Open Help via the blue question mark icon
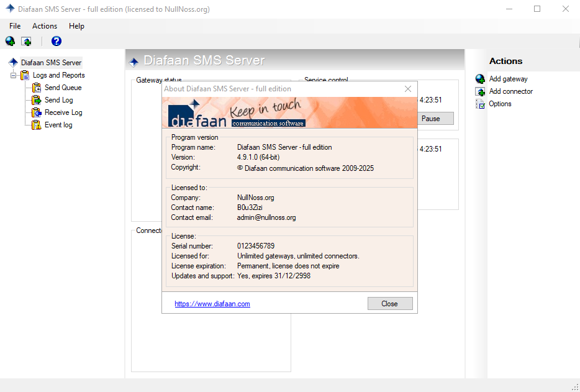 coord(57,41)
